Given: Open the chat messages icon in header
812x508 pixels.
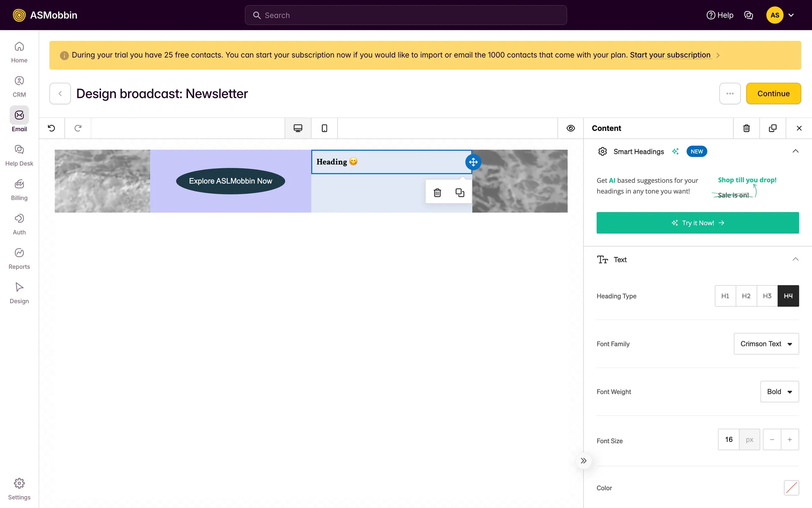Looking at the screenshot, I should tap(749, 15).
